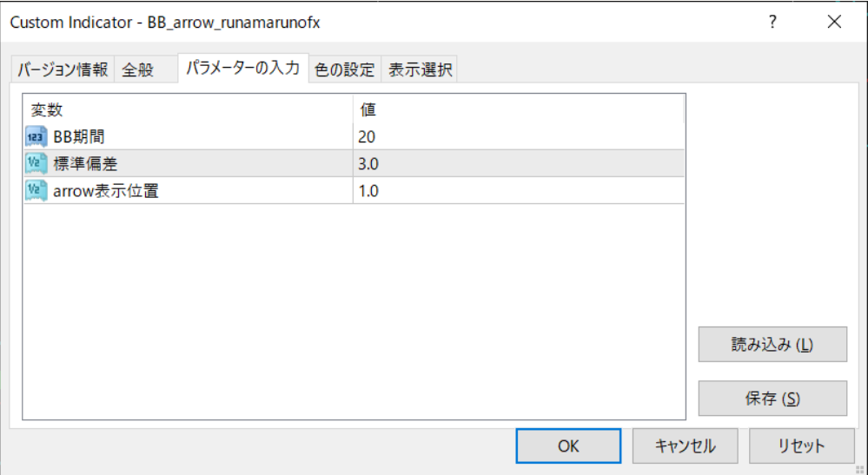Screen dimensions: 868x475
Task: Confirm with the OK button
Action: pos(568,445)
